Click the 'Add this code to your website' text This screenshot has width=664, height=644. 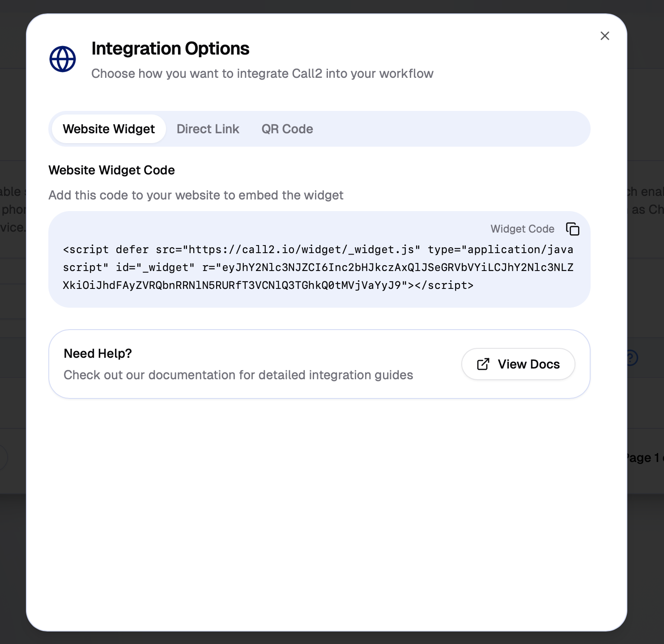(x=196, y=195)
